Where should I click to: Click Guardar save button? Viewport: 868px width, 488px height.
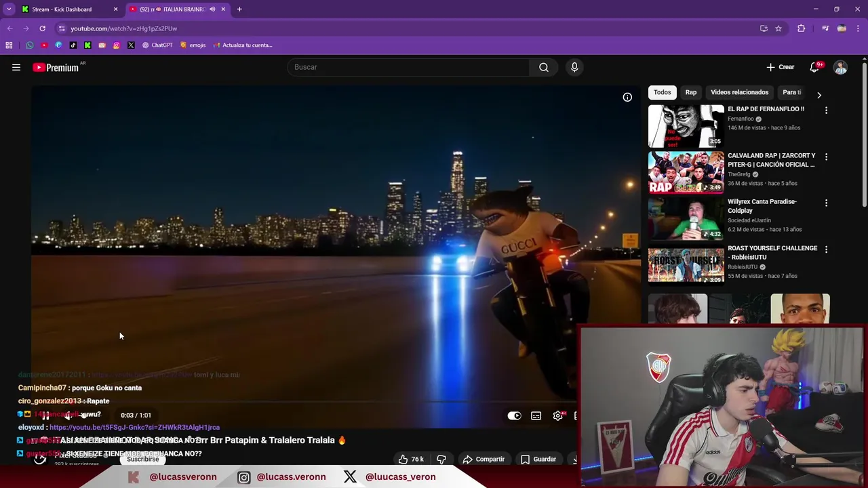pyautogui.click(x=538, y=459)
